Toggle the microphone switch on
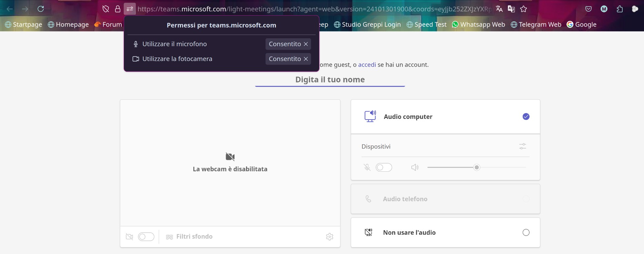The width and height of the screenshot is (644, 254). (x=384, y=167)
